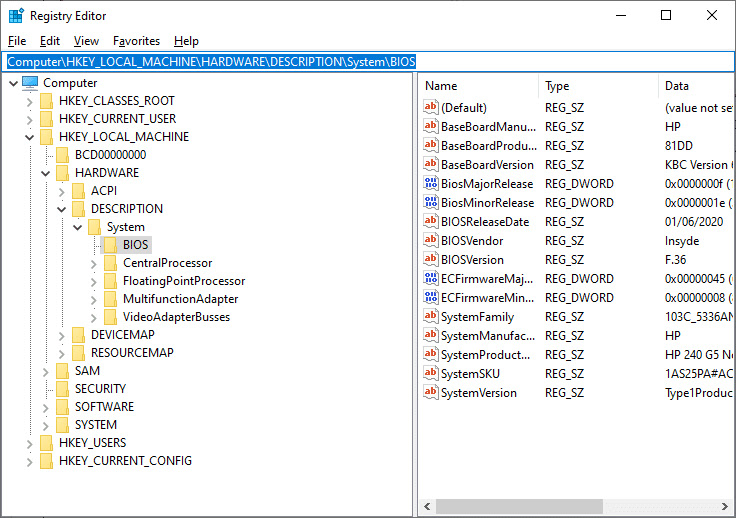Expand the ACPI key

61,192
